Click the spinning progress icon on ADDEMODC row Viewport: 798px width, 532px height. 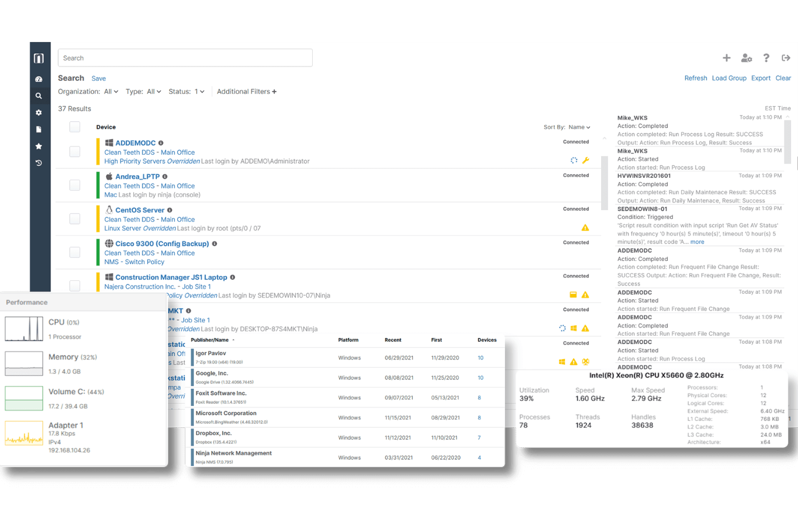[574, 160]
